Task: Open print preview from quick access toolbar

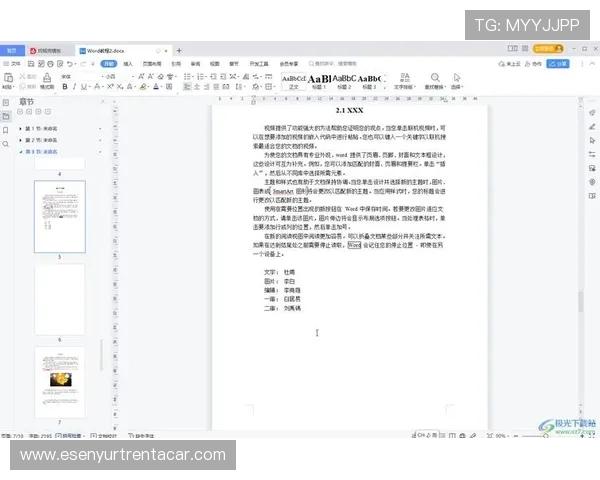Action: [60, 64]
